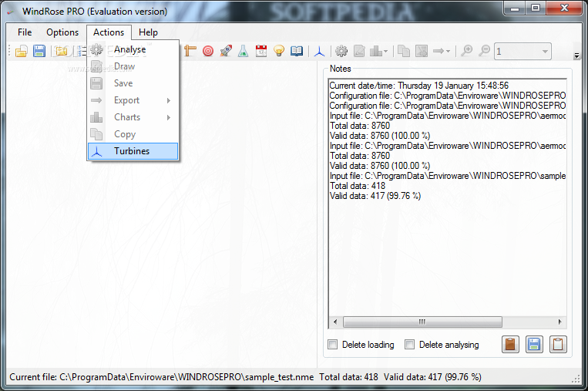This screenshot has height=391, width=588.
Task: Click the 'Current date/time: Thursday 19 January' line
Action: (419, 86)
